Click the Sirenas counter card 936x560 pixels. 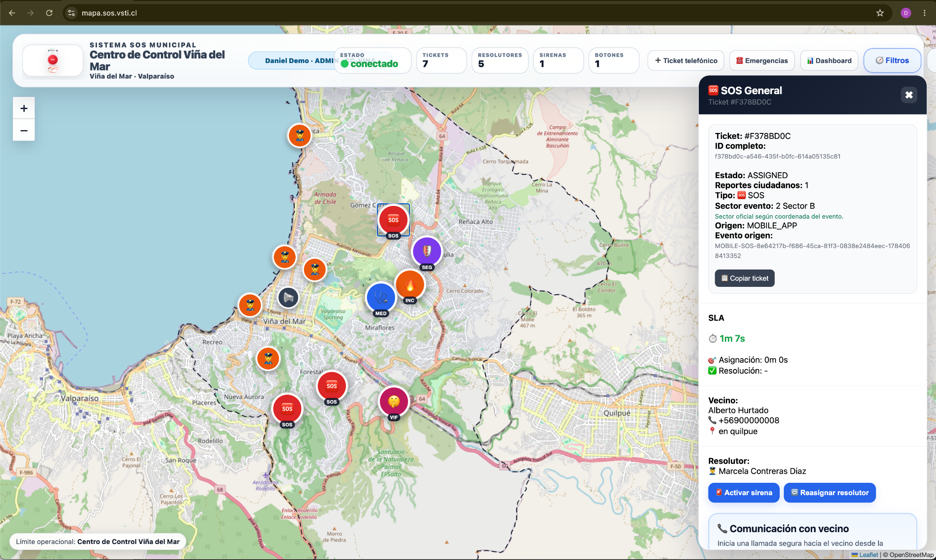(x=558, y=60)
